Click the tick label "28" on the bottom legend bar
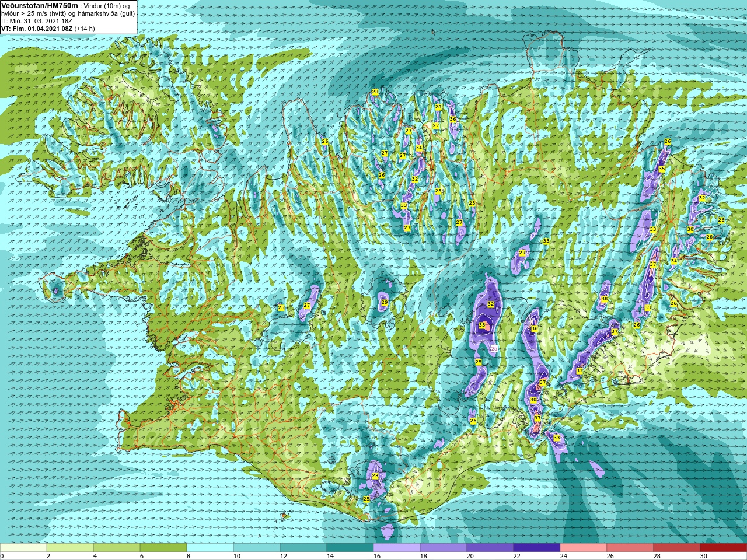The height and width of the screenshot is (560, 747). (x=657, y=556)
